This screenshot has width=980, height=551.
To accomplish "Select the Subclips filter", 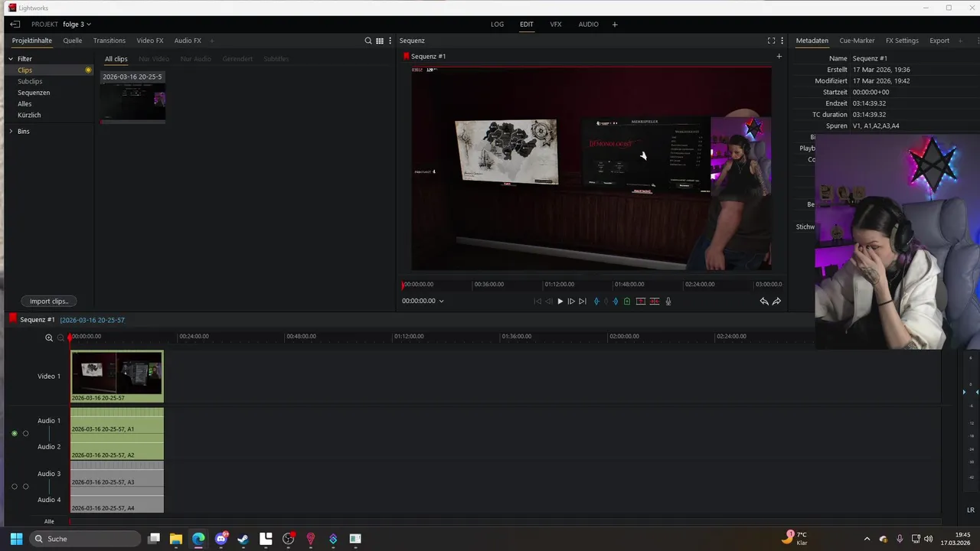I will pyautogui.click(x=30, y=82).
